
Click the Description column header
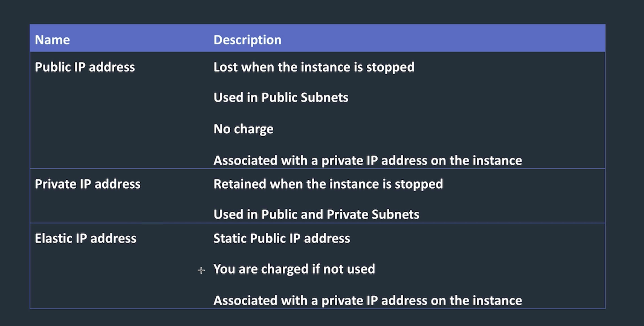click(247, 40)
